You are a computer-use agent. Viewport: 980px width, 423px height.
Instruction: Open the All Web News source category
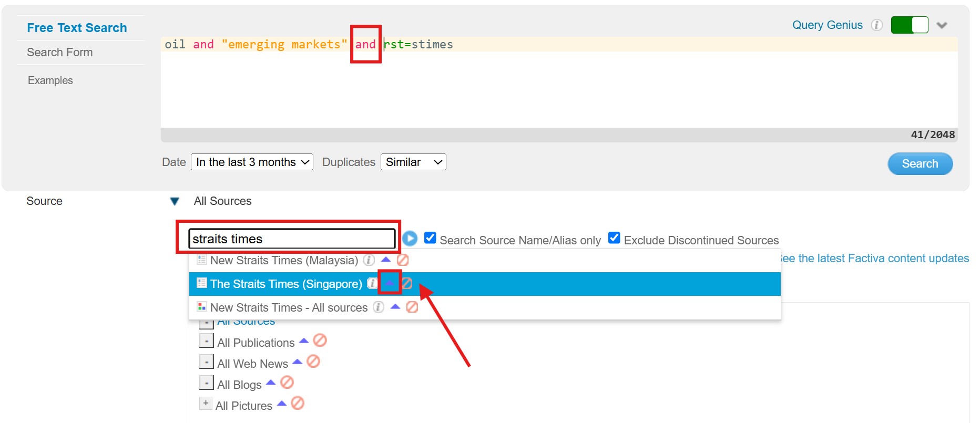click(x=253, y=364)
